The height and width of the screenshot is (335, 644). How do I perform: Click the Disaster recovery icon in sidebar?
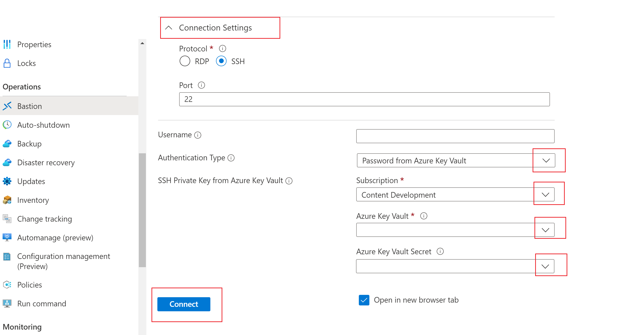click(8, 162)
